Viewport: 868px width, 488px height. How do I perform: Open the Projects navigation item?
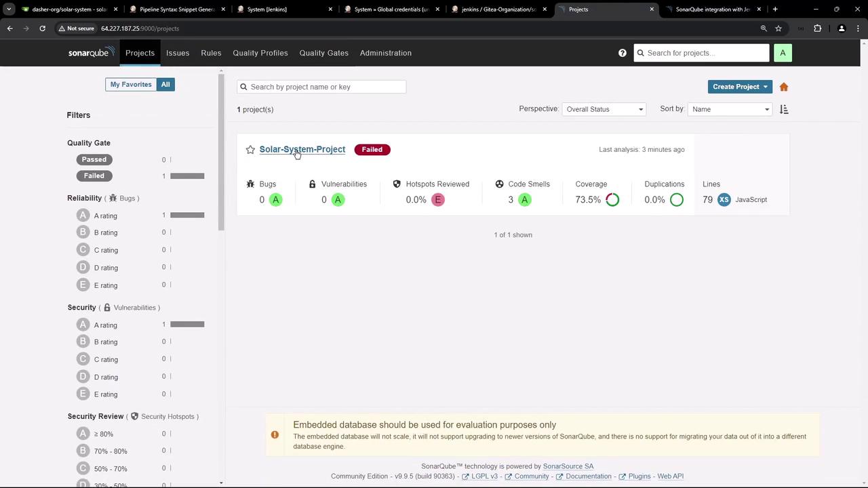140,53
